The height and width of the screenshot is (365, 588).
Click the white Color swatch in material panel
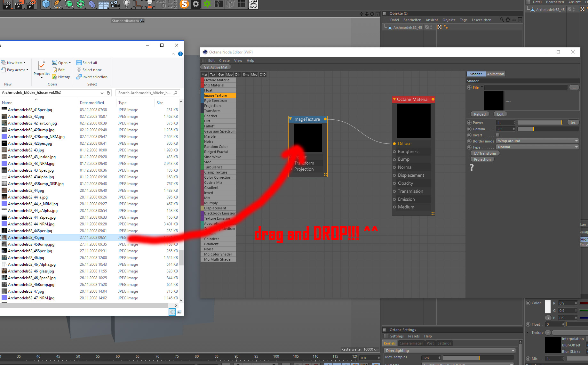[548, 307]
